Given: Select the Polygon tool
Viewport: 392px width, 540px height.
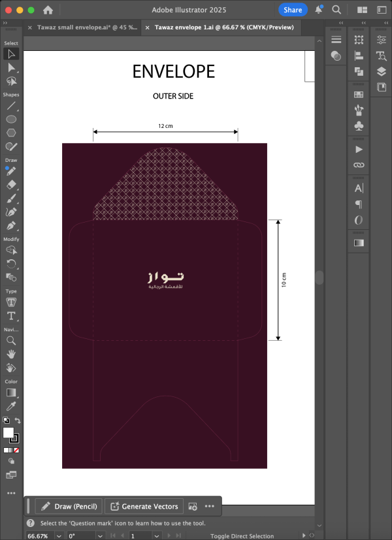Looking at the screenshot, I should pos(11,133).
